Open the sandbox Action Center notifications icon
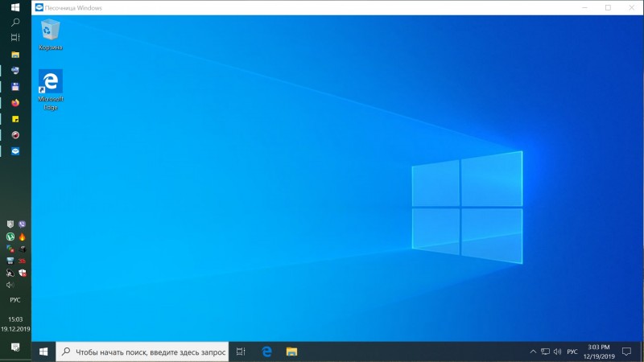Viewport: 644px width, 362px height. tap(626, 352)
